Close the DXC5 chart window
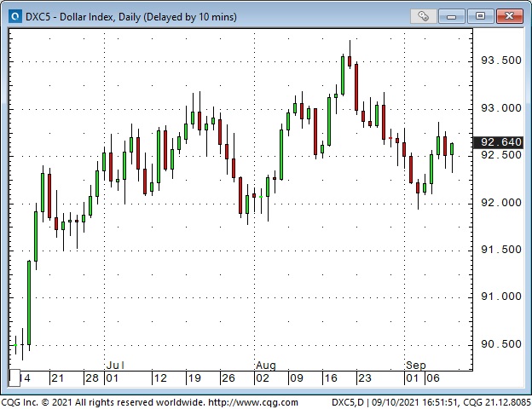Viewport: 532px width, 409px height. click(509, 16)
